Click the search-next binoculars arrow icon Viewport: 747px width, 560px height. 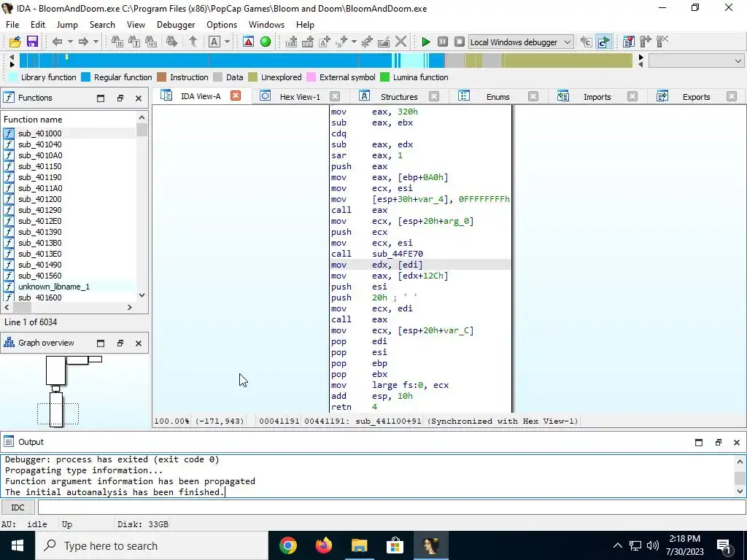click(x=172, y=42)
